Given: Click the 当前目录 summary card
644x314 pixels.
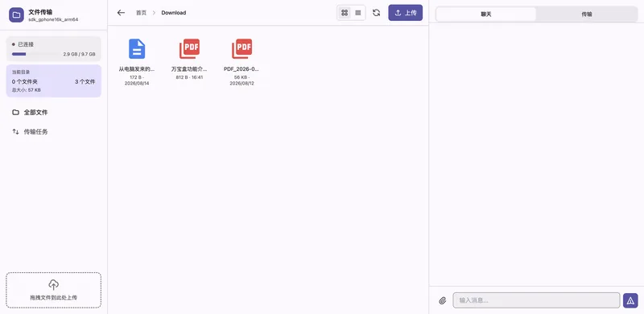Looking at the screenshot, I should coord(54,81).
